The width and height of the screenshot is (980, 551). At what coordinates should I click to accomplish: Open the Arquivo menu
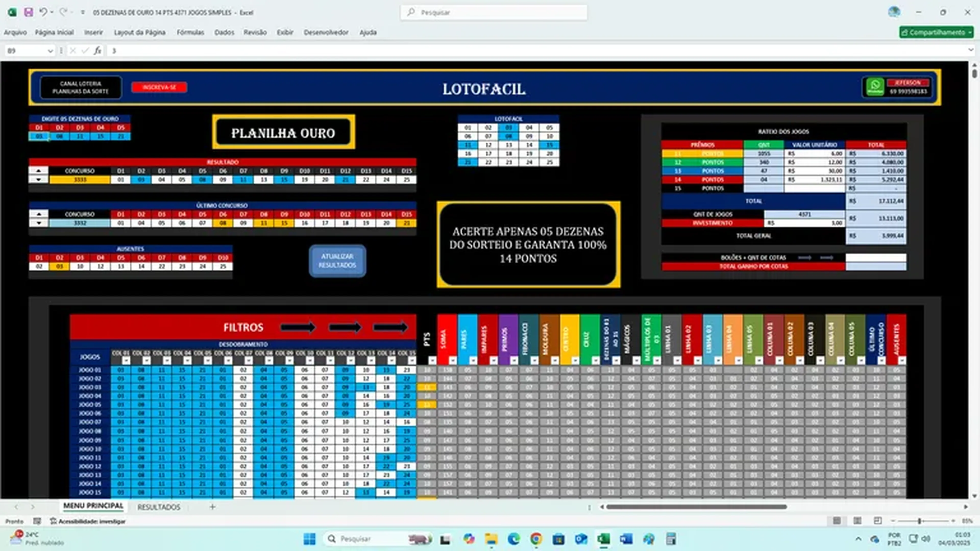[x=15, y=32]
